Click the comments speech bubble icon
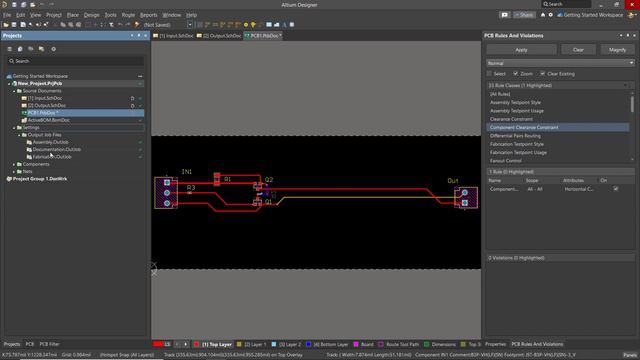Viewport: 640px width, 360px height. pyautogui.click(x=504, y=15)
